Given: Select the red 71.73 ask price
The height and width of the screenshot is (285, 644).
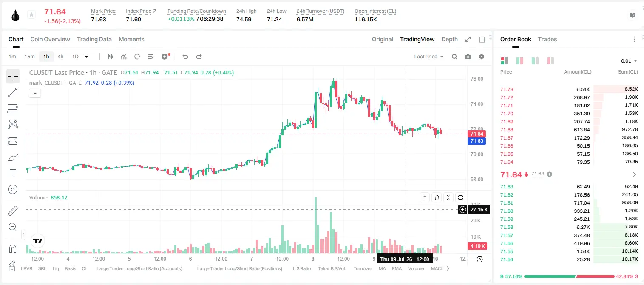Looking at the screenshot, I should coord(507,89).
